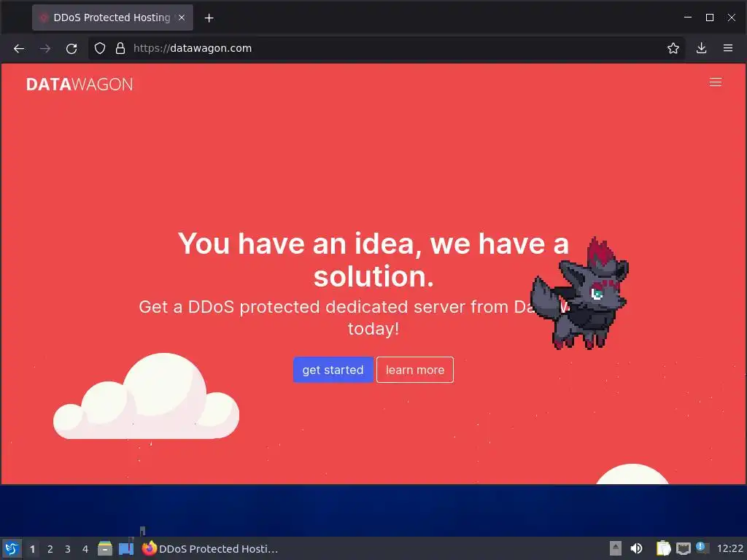Open the tracking protection shield icon
Image resolution: width=747 pixels, height=560 pixels.
click(99, 49)
